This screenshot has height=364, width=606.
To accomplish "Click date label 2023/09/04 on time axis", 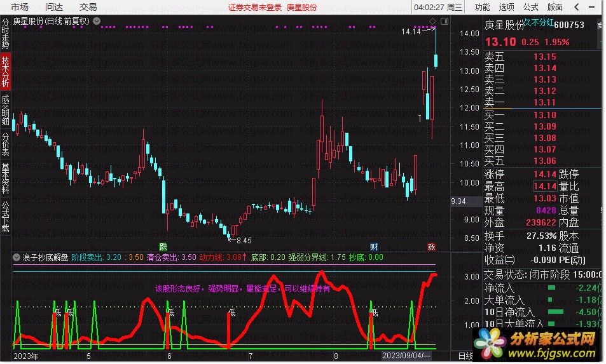I will coord(406,356).
